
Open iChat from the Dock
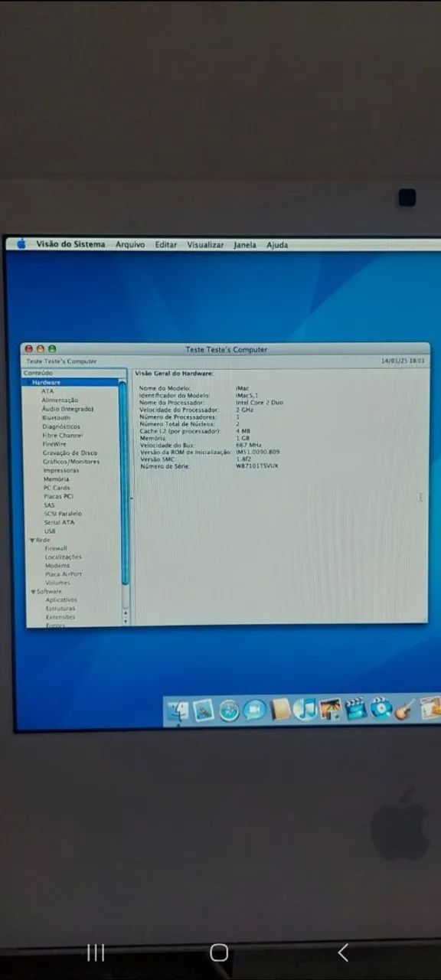click(x=254, y=711)
